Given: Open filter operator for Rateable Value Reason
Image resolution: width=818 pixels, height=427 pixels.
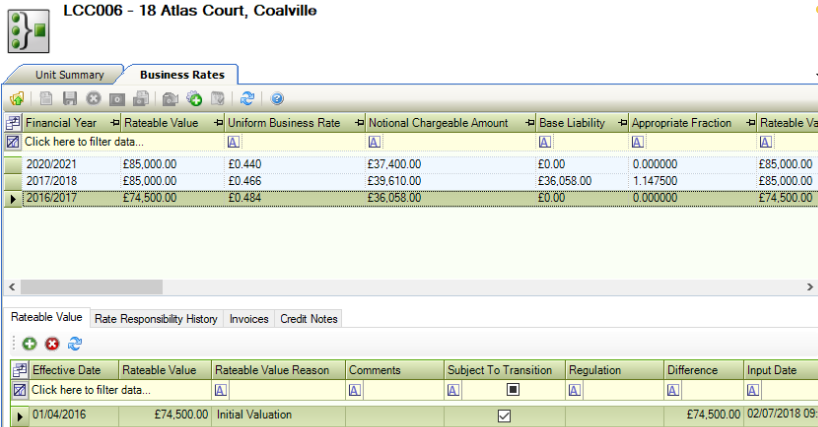Looking at the screenshot, I should click(x=221, y=390).
